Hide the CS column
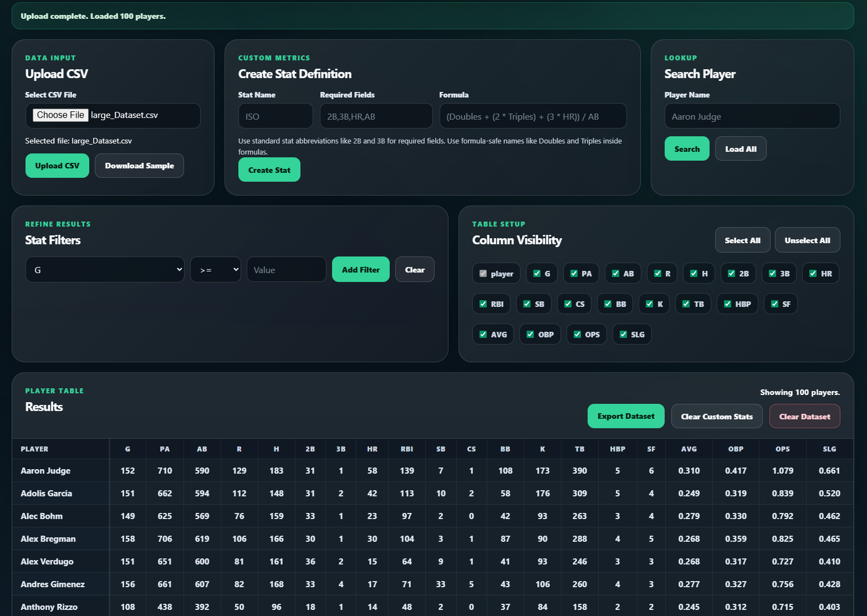The width and height of the screenshot is (867, 616). point(568,304)
